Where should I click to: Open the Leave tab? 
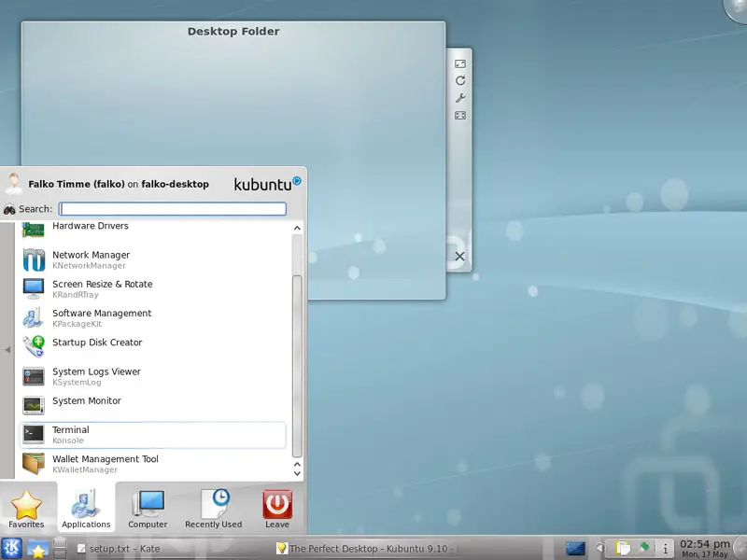(x=277, y=509)
